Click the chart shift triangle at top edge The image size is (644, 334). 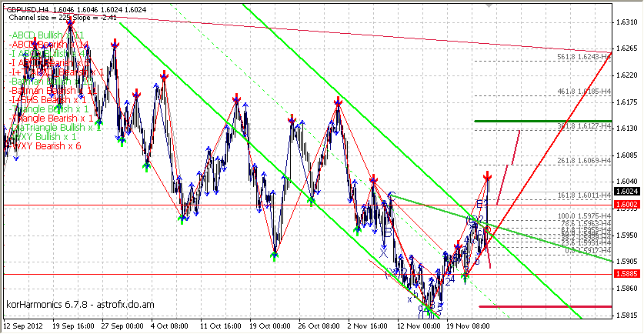489,5
